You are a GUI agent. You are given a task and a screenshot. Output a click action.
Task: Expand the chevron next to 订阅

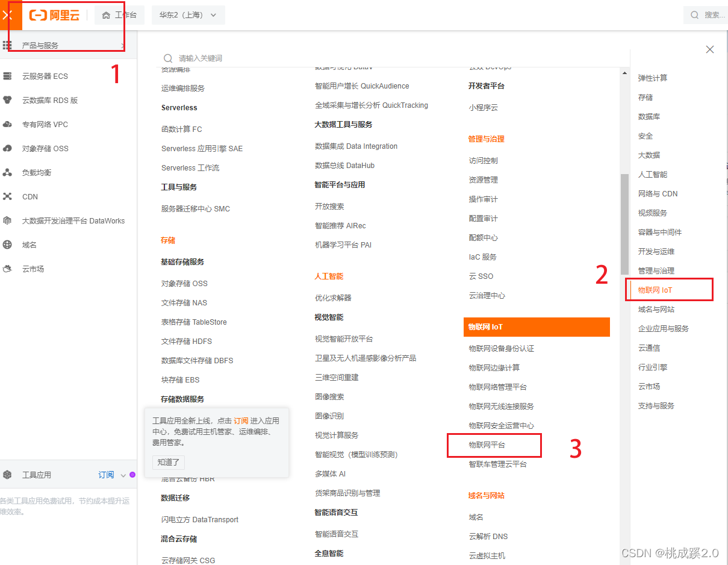coord(123,475)
